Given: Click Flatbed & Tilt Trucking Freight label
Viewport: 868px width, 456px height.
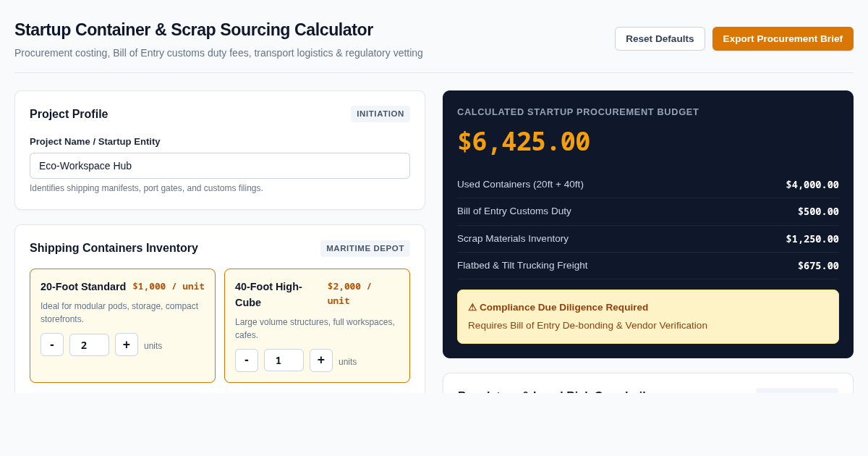Looking at the screenshot, I should [522, 266].
